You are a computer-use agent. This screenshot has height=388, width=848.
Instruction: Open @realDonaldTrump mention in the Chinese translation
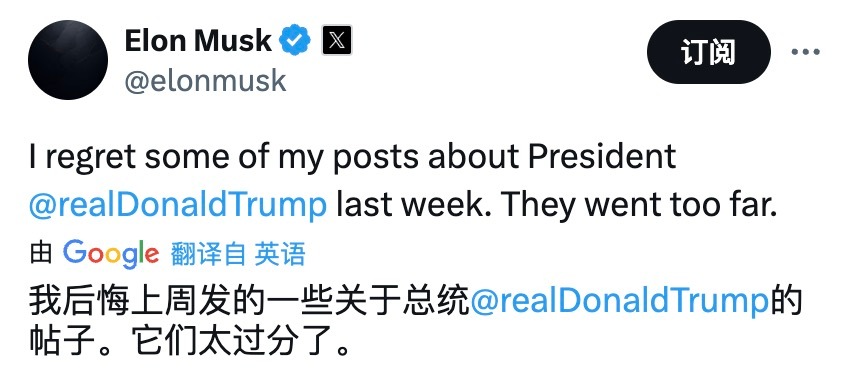click(620, 302)
